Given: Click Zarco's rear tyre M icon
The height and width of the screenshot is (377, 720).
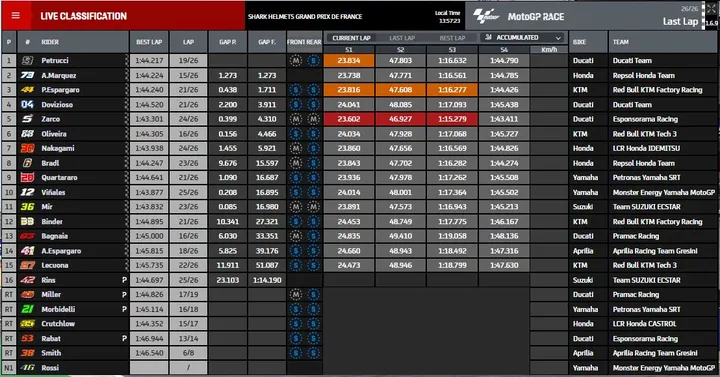Looking at the screenshot, I should click(314, 119).
